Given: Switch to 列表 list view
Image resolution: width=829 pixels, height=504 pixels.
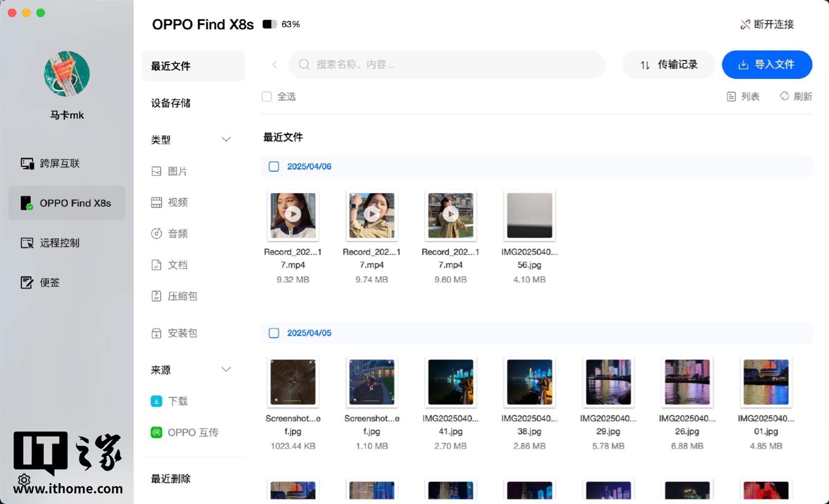Looking at the screenshot, I should click(743, 97).
